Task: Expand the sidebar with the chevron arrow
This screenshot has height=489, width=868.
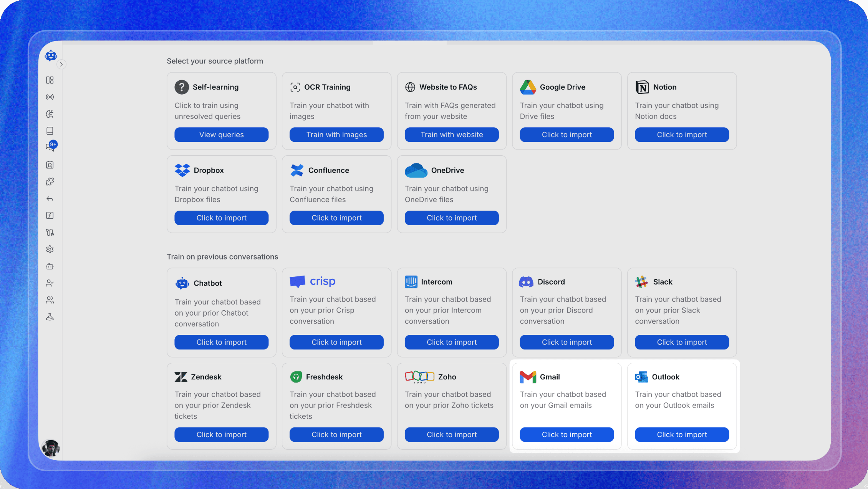Action: point(61,64)
